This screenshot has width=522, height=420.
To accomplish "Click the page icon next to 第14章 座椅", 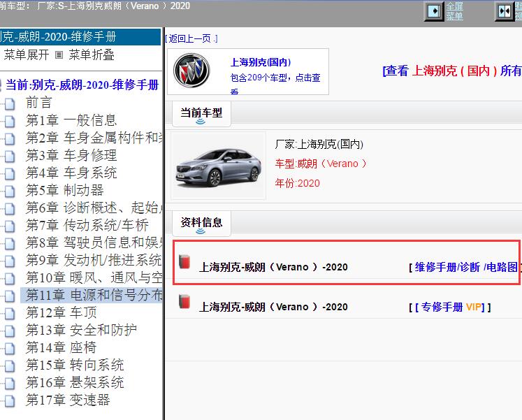I will tap(10, 349).
